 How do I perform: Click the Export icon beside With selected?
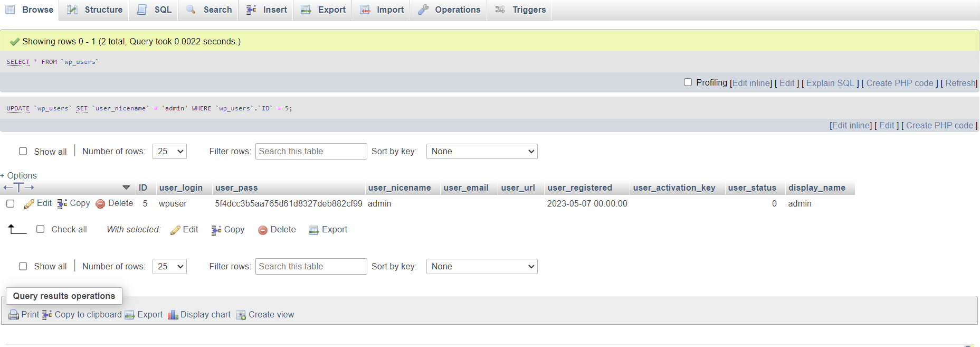point(313,230)
